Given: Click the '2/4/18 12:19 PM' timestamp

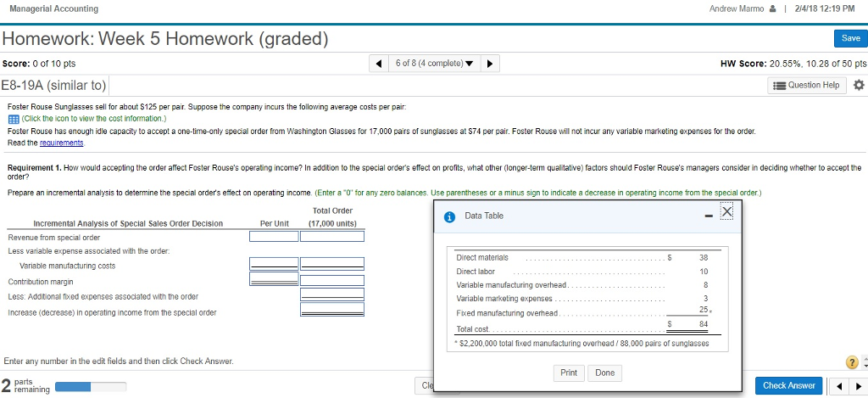Looking at the screenshot, I should tap(826, 8).
